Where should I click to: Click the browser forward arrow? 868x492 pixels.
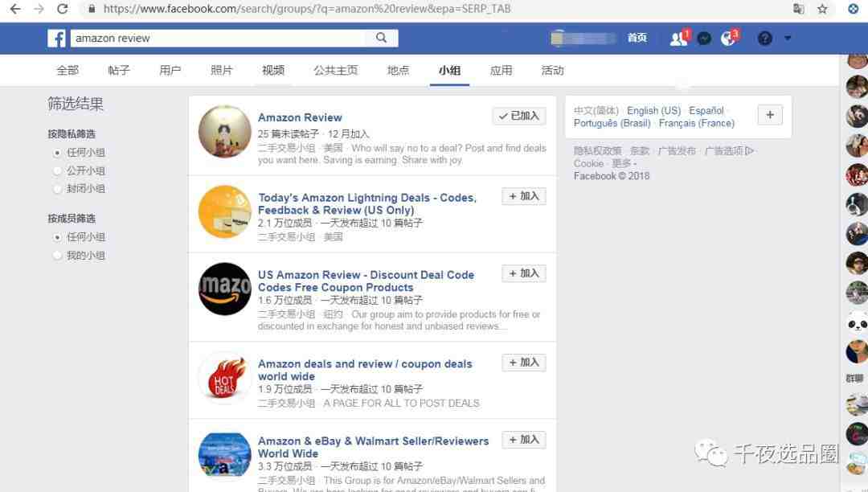[x=39, y=9]
